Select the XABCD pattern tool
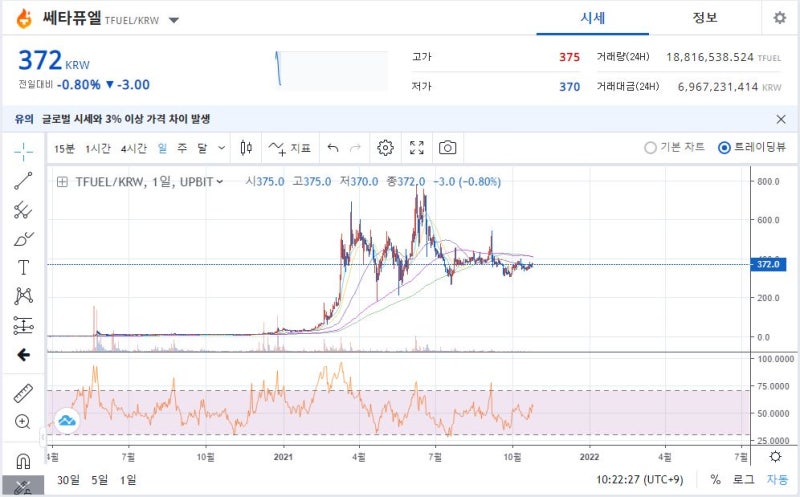Viewport: 800px width, 497px height. coord(23,296)
